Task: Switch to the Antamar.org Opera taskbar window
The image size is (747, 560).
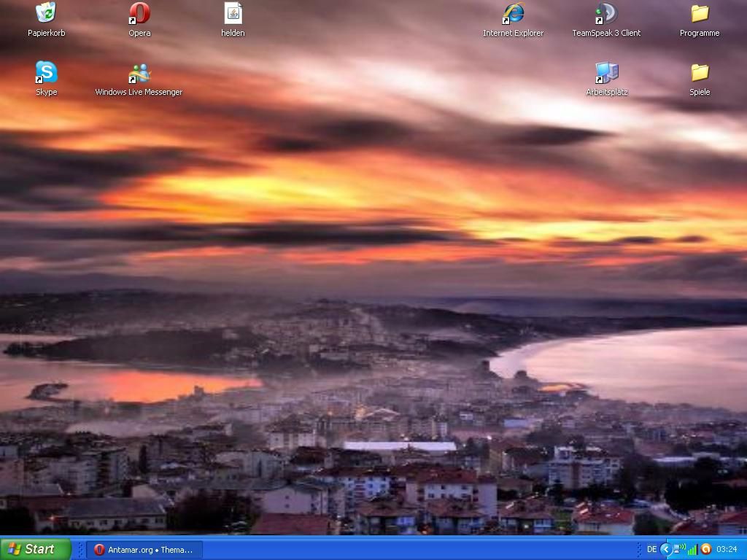Action: (x=144, y=550)
